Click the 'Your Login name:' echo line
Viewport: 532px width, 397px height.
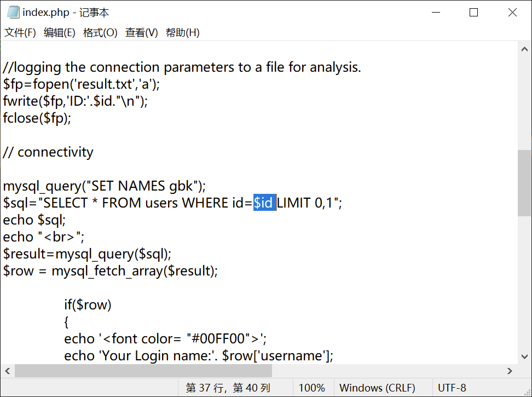click(199, 355)
